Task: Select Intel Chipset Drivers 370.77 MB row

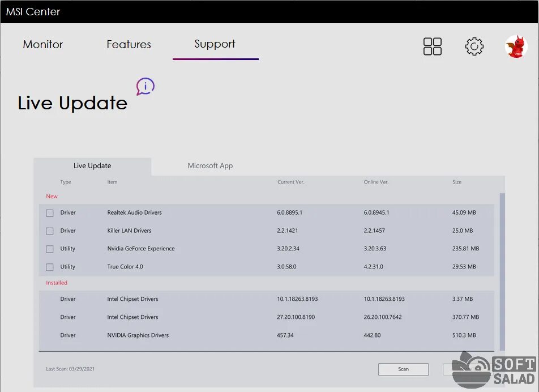Action: point(267,317)
